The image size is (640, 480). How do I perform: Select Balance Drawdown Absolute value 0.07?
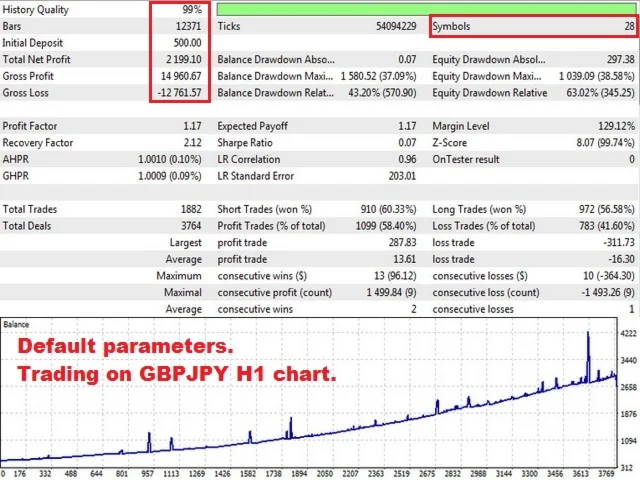[x=407, y=60]
